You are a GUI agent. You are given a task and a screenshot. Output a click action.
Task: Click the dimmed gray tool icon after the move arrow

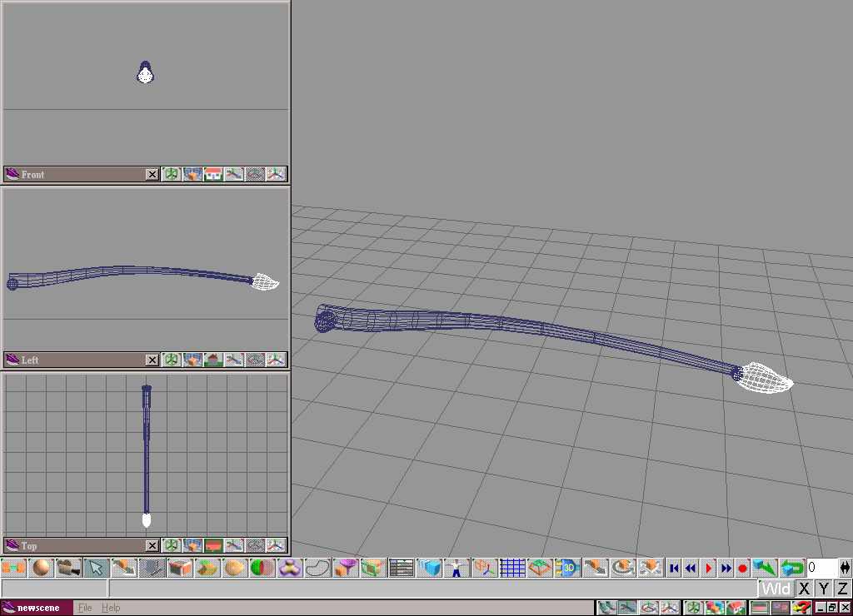point(152,569)
